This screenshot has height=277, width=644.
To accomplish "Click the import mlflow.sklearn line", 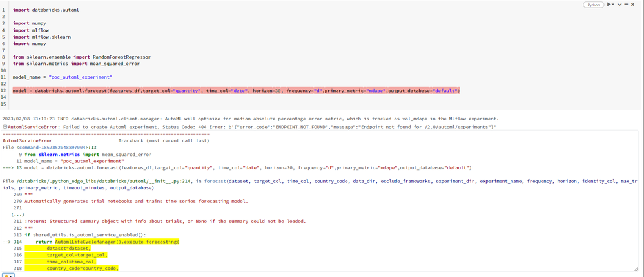I will (x=42, y=37).
